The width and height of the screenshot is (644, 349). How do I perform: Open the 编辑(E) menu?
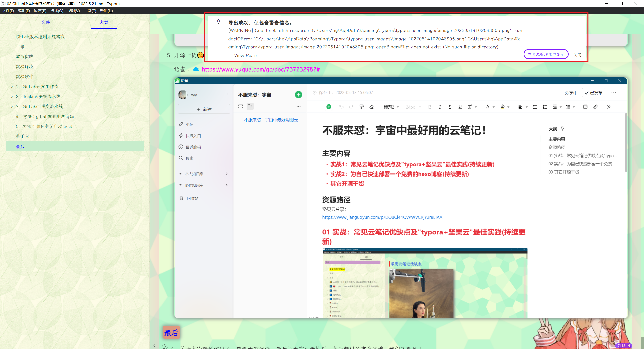[24, 11]
